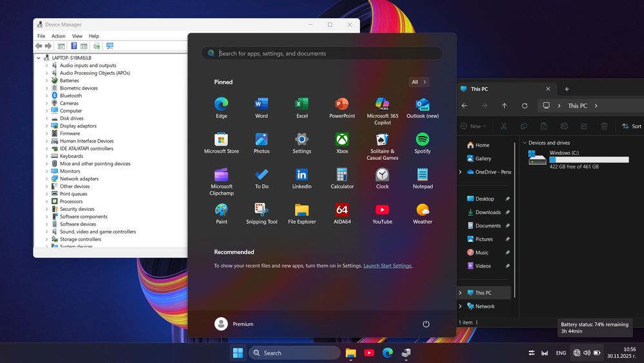Open the Clock app
The height and width of the screenshot is (363, 644).
point(383,179)
